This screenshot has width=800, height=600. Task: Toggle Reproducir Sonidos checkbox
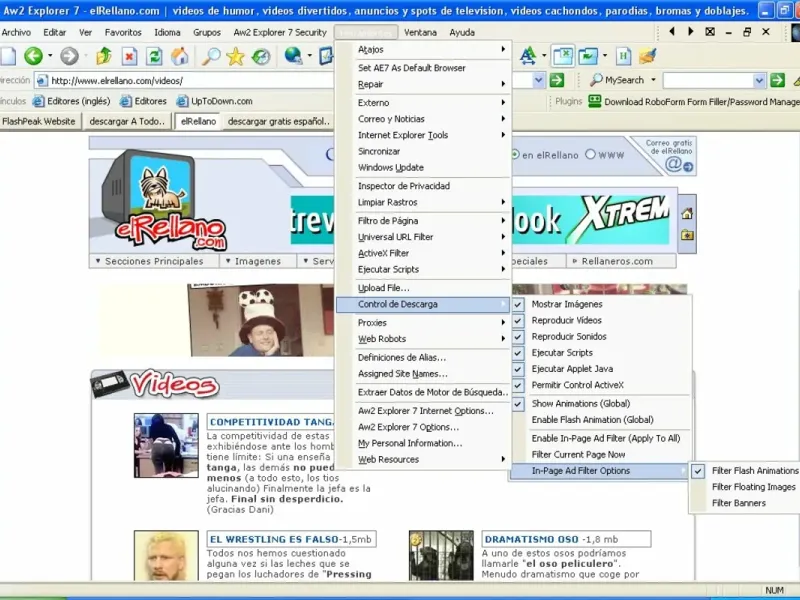(x=568, y=337)
